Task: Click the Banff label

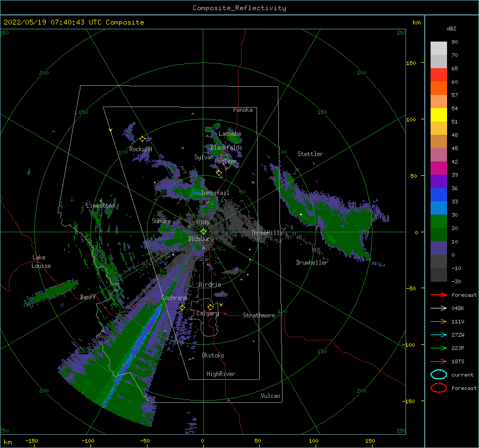Action: pyautogui.click(x=88, y=297)
